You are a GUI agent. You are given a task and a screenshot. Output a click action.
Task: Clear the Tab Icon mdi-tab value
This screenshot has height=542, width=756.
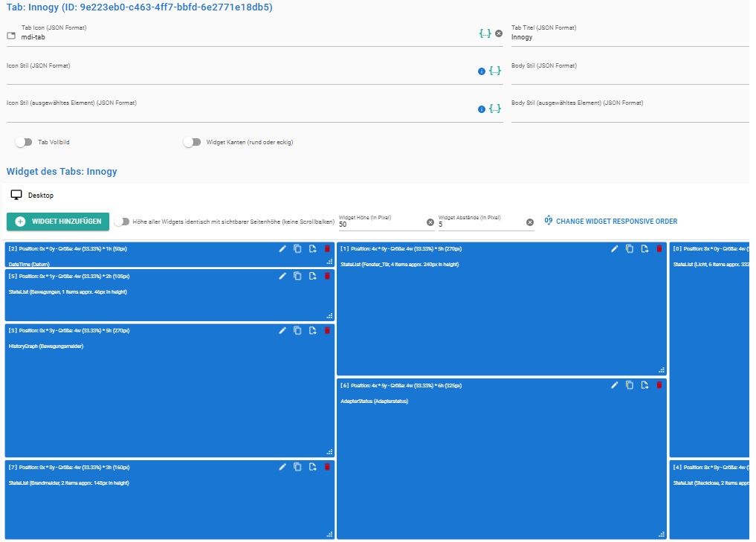pyautogui.click(x=499, y=33)
